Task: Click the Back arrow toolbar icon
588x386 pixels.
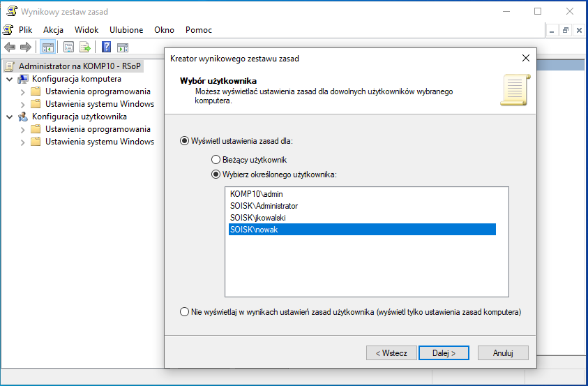Action: [10, 47]
